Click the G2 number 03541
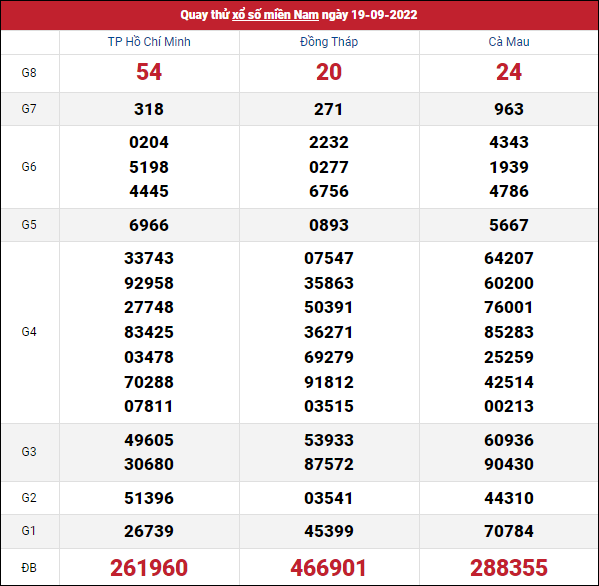 point(329,498)
